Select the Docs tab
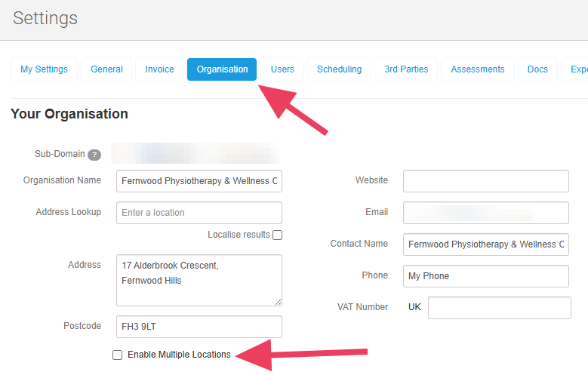 537,69
